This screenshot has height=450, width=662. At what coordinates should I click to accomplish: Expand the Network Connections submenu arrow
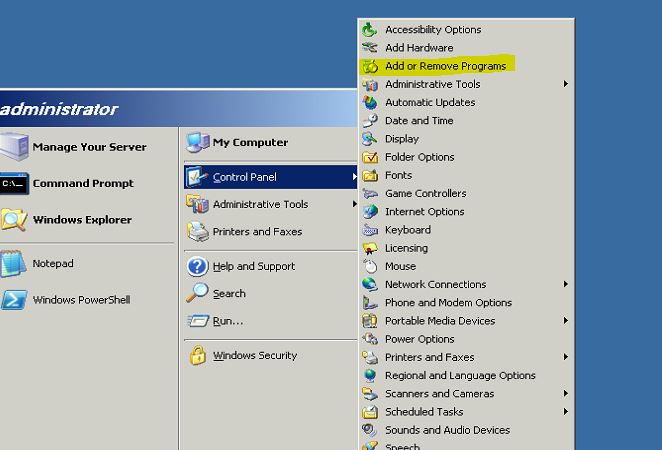click(566, 284)
